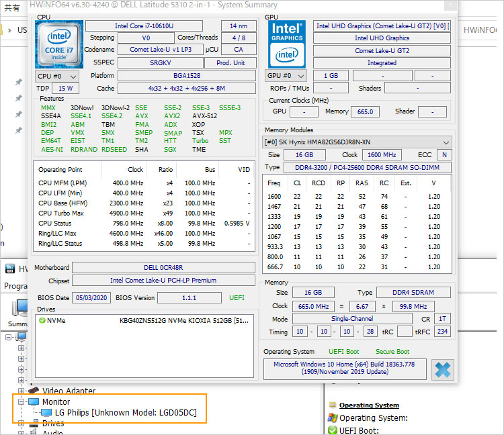Expand the Video Adapter tree node

[22, 391]
